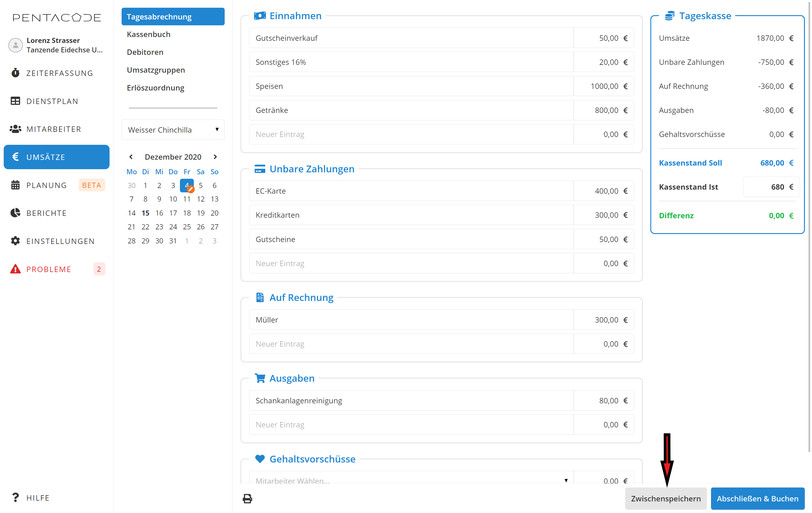Click the user avatar icon

pyautogui.click(x=15, y=45)
